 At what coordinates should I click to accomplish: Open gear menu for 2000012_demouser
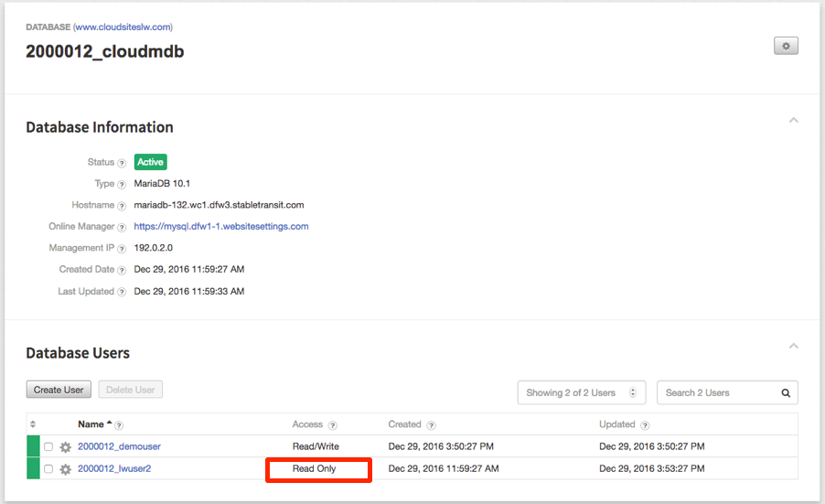(x=65, y=447)
